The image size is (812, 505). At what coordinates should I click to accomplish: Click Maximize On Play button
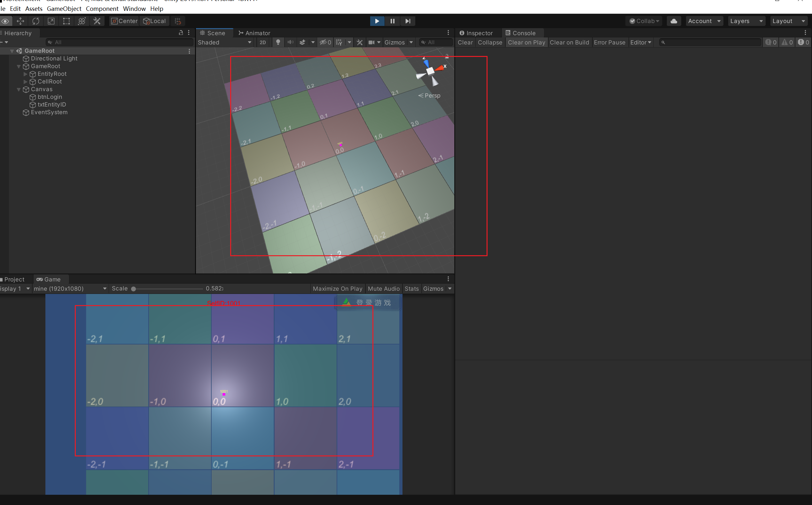click(x=337, y=288)
